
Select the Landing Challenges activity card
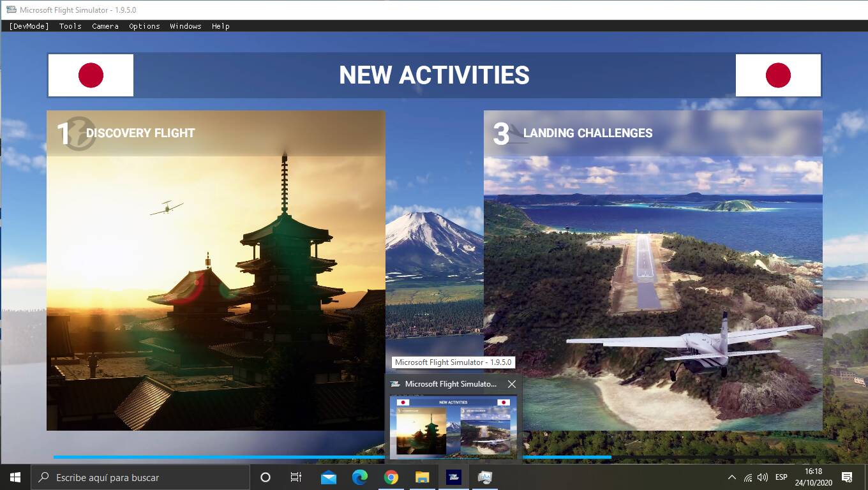pyautogui.click(x=652, y=271)
